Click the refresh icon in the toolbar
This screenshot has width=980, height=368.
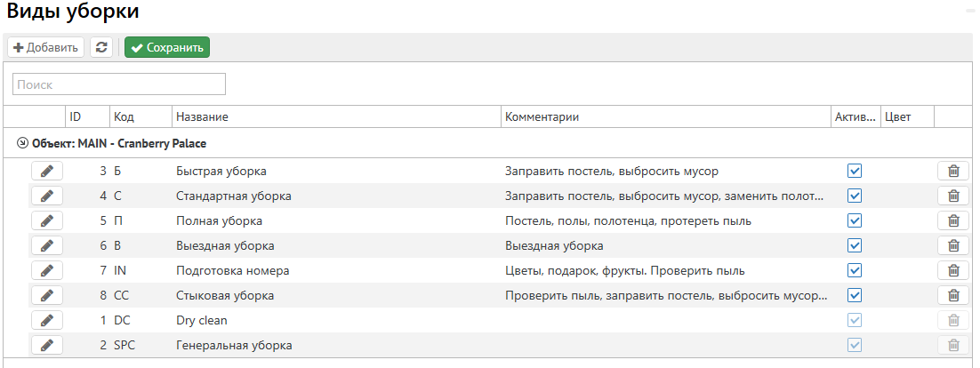point(101,47)
